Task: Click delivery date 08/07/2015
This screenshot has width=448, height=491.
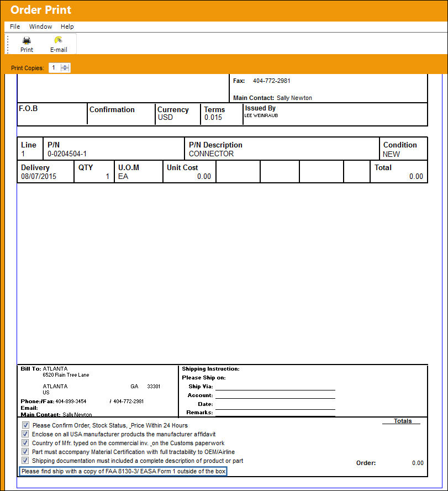Action: [39, 176]
